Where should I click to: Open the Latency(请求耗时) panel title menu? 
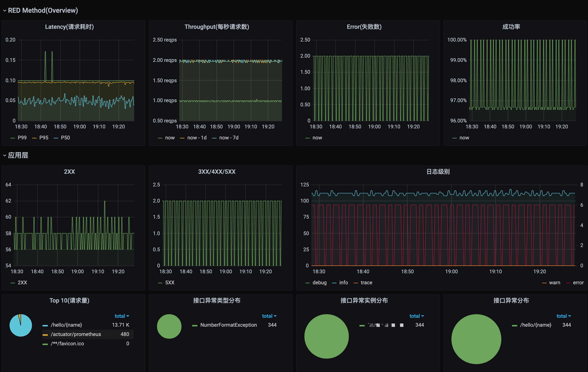pyautogui.click(x=69, y=27)
